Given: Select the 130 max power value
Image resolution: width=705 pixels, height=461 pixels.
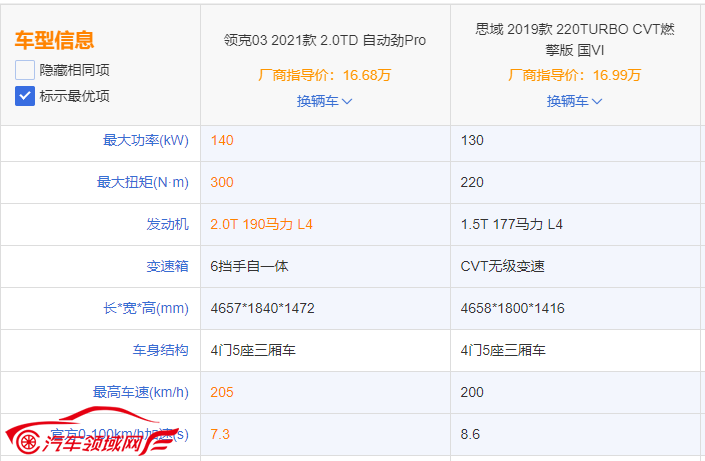Looking at the screenshot, I should coord(472,140).
